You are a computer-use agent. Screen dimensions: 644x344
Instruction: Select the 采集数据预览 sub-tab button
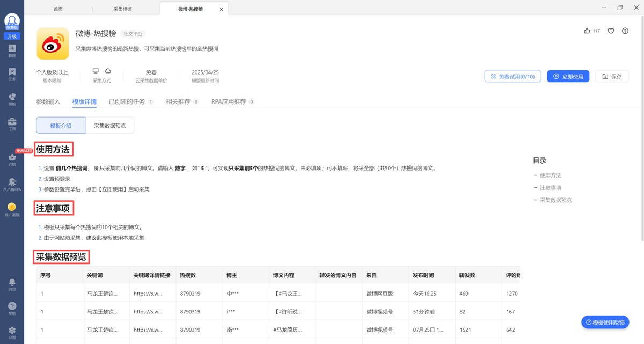(x=109, y=125)
